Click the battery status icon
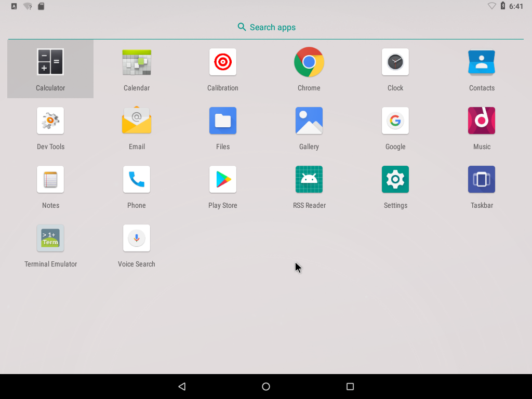 503,6
